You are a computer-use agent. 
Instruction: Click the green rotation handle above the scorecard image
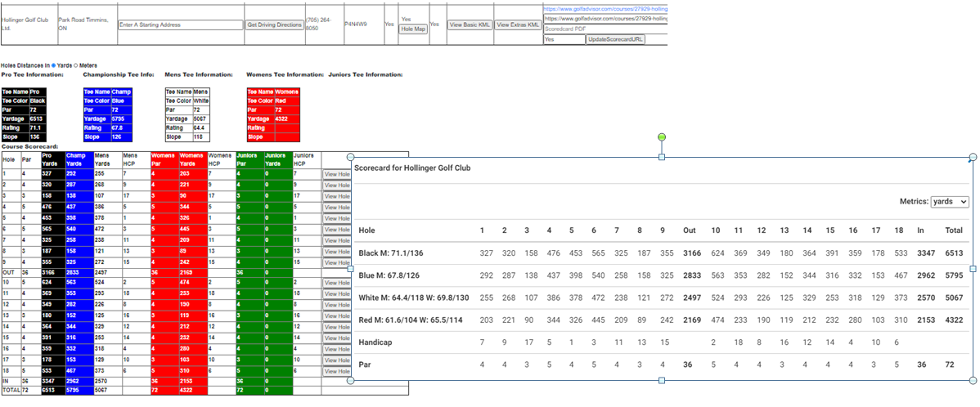(662, 136)
